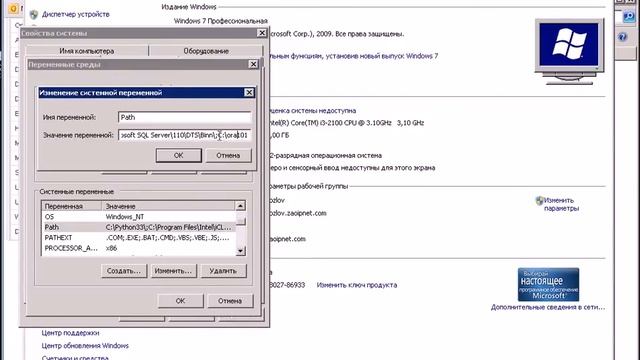Click the search icon at top right
Image resolution: width=640 pixels, height=360 pixels.
628,16
